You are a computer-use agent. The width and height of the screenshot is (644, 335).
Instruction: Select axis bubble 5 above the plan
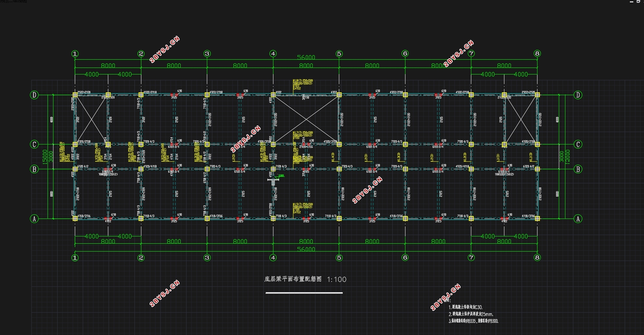pyautogui.click(x=339, y=53)
